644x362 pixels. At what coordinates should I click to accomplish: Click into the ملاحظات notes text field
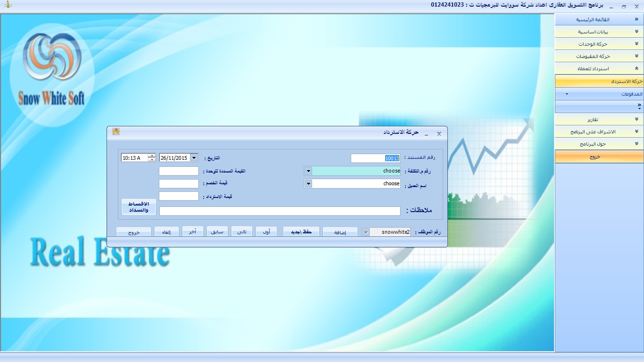point(280,211)
